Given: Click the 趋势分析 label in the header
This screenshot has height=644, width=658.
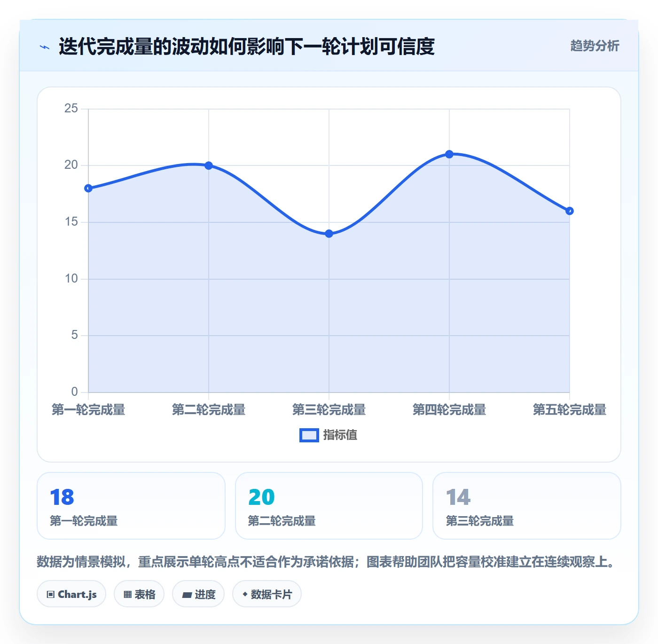Looking at the screenshot, I should tap(595, 46).
